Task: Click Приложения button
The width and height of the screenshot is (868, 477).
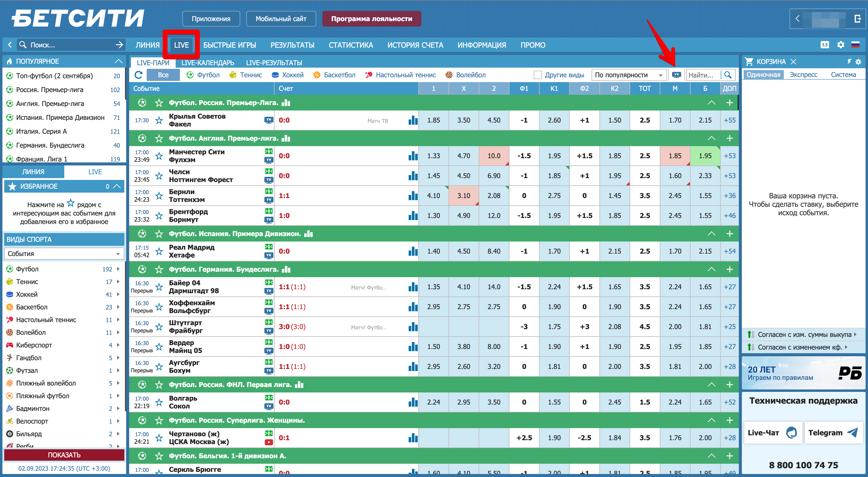Action: (211, 19)
